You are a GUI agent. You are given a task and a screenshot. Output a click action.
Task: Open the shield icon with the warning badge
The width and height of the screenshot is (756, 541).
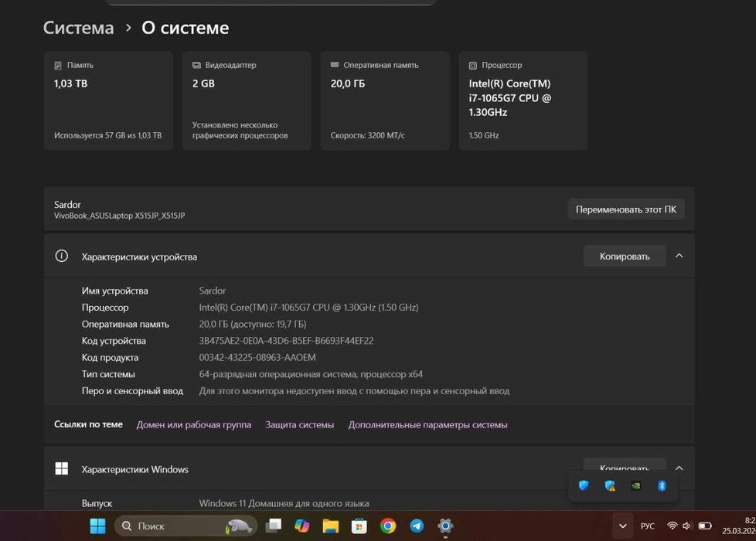pyautogui.click(x=610, y=485)
